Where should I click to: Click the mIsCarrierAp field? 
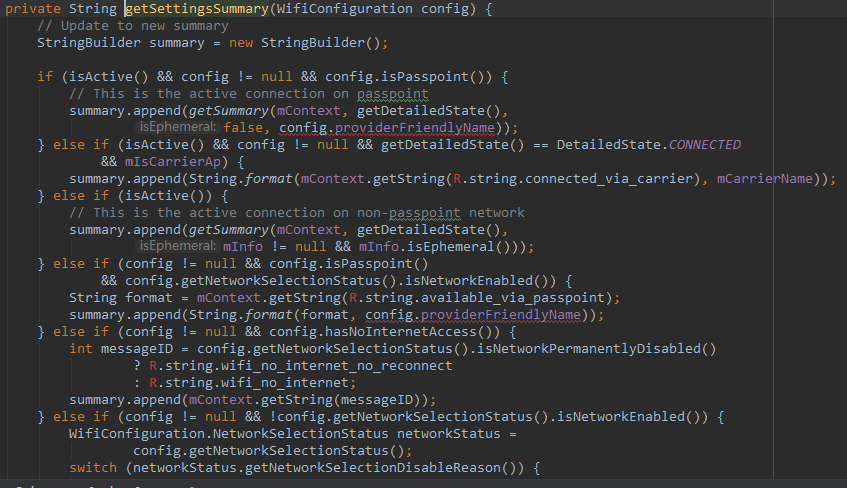[x=173, y=162]
